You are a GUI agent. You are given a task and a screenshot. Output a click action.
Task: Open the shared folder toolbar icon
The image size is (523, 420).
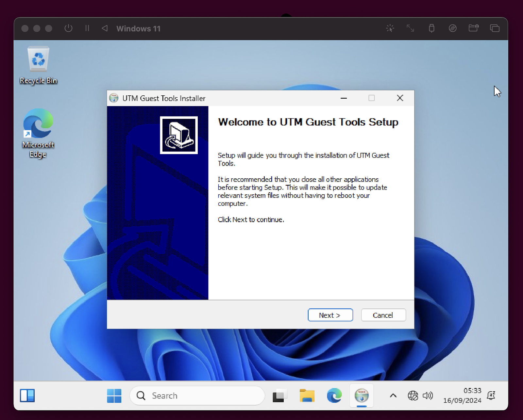click(x=474, y=28)
